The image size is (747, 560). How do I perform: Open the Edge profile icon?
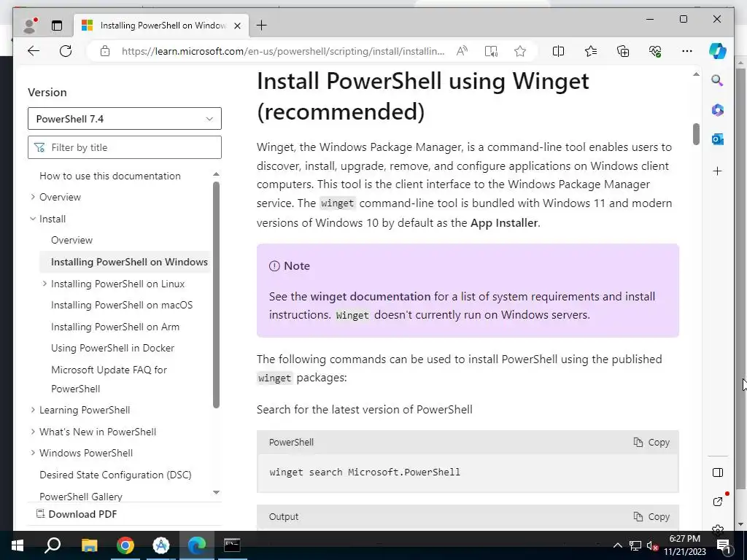tap(30, 26)
